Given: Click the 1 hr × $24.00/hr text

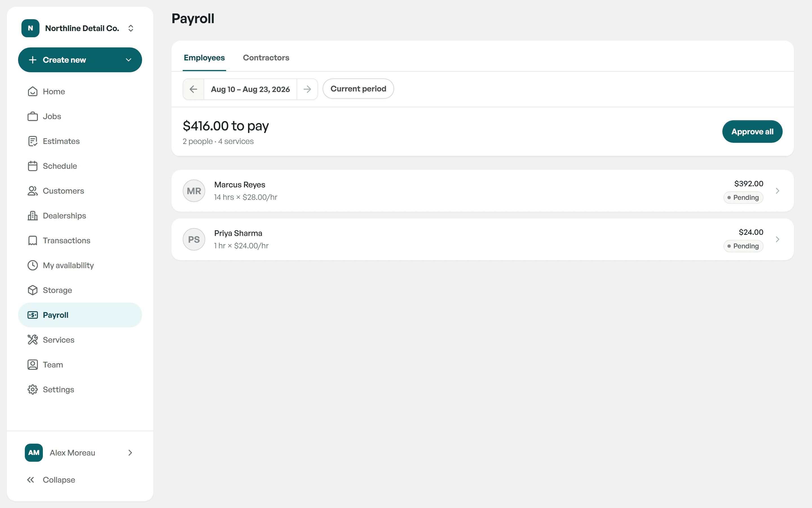Looking at the screenshot, I should [241, 246].
